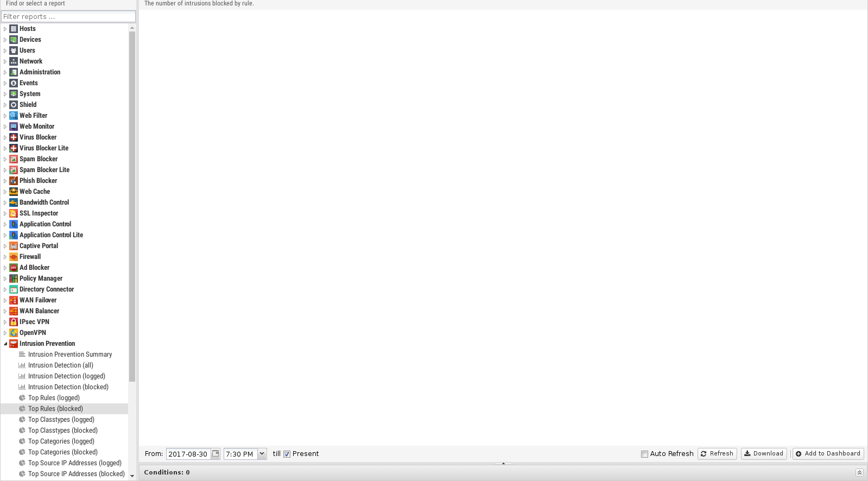The height and width of the screenshot is (481, 868).
Task: Click the Shield icon in the tree
Action: [14, 105]
